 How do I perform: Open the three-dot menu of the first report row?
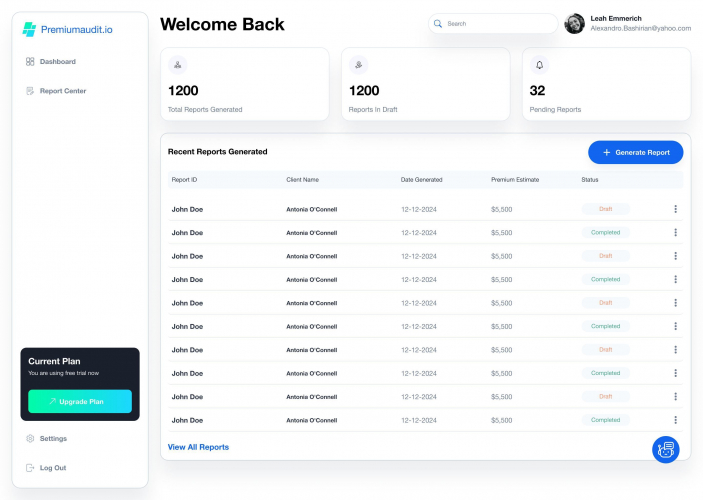point(676,209)
